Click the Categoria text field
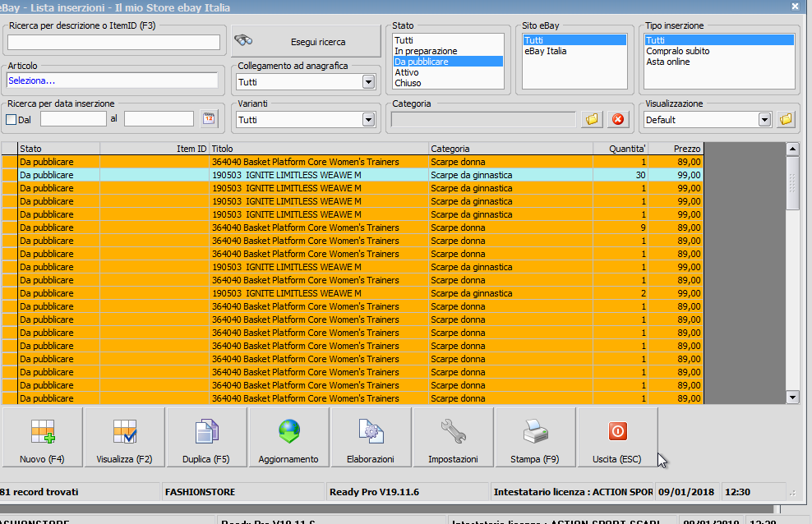 (482, 119)
